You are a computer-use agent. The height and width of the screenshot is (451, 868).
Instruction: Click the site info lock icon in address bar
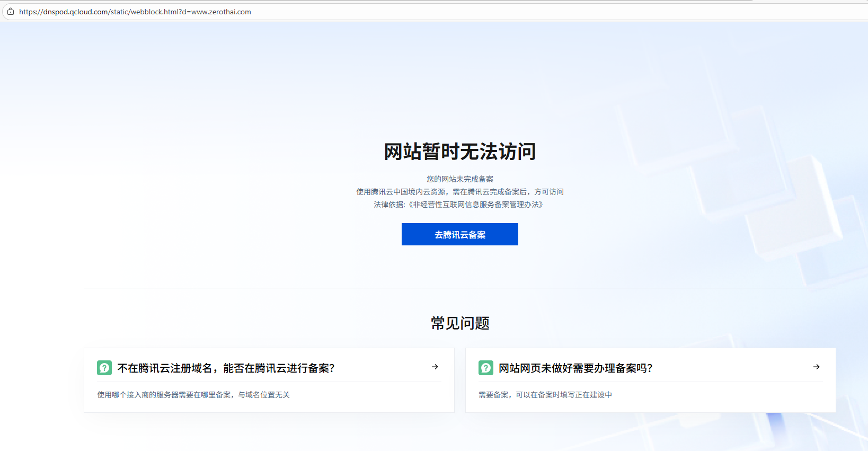[x=11, y=12]
